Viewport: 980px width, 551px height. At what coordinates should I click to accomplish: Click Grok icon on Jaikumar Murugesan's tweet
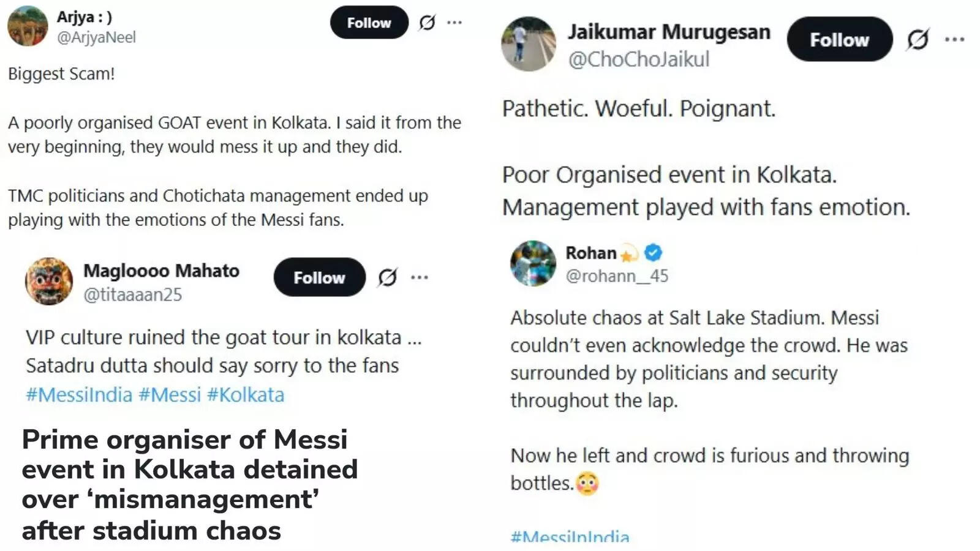click(918, 40)
